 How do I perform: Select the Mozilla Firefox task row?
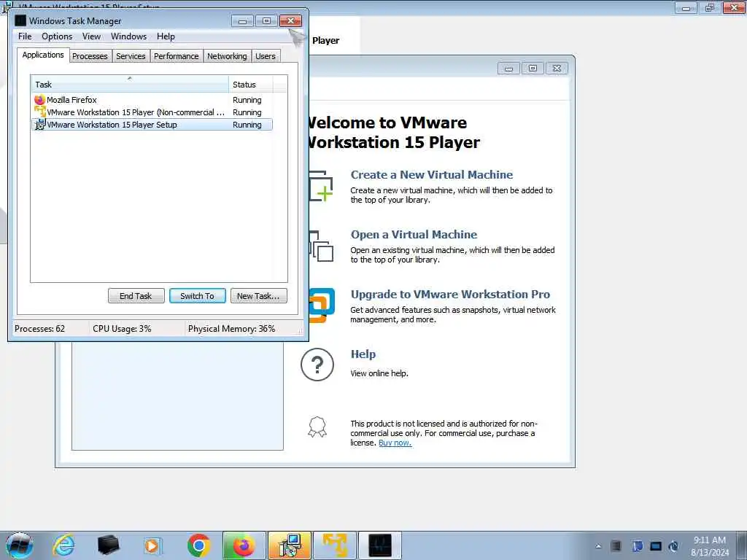point(152,99)
